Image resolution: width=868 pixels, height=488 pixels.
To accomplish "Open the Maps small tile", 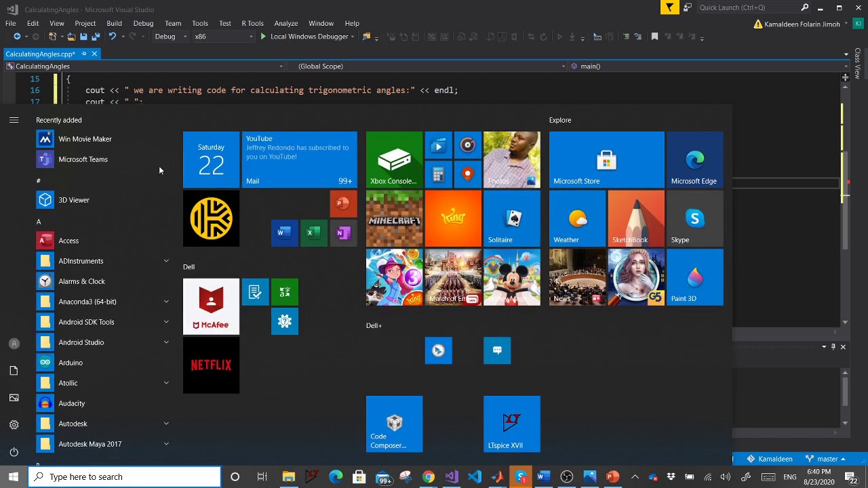I will 468,175.
